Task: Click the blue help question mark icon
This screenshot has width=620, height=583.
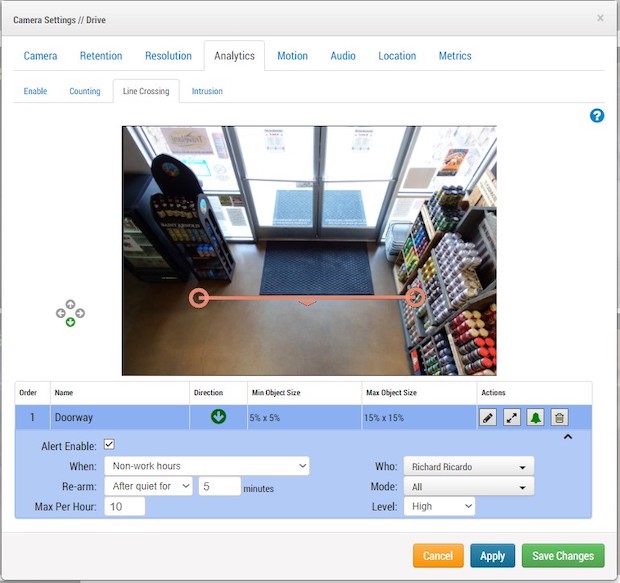Action: tap(597, 116)
